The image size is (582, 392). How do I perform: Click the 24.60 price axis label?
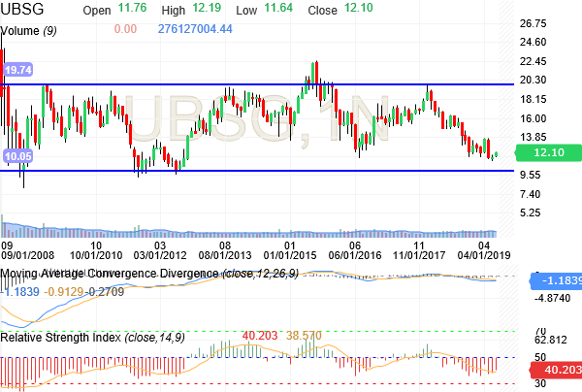click(533, 42)
